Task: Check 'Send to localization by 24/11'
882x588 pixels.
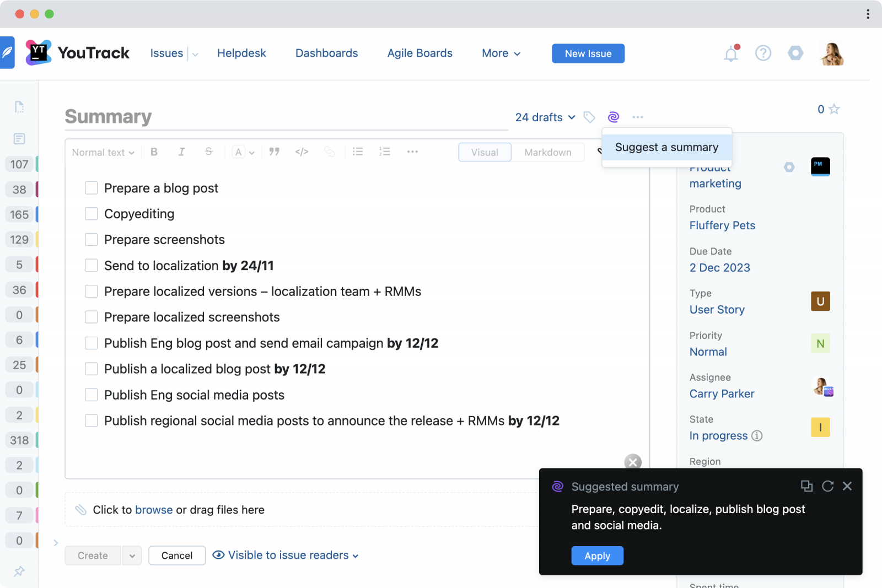Action: click(x=92, y=266)
